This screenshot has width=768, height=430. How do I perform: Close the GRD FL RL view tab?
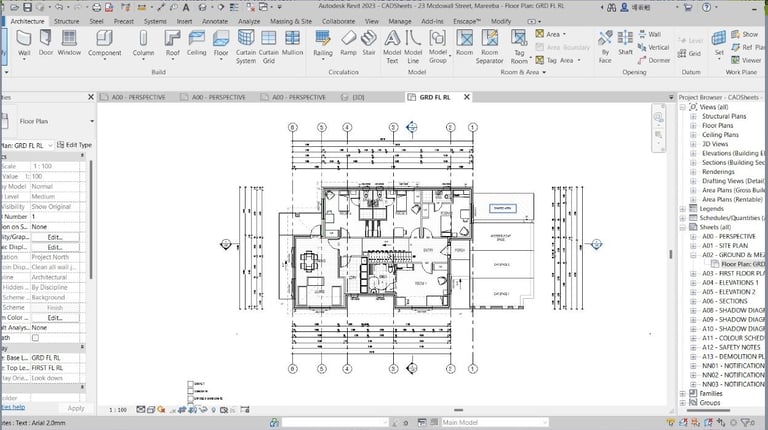(x=467, y=97)
